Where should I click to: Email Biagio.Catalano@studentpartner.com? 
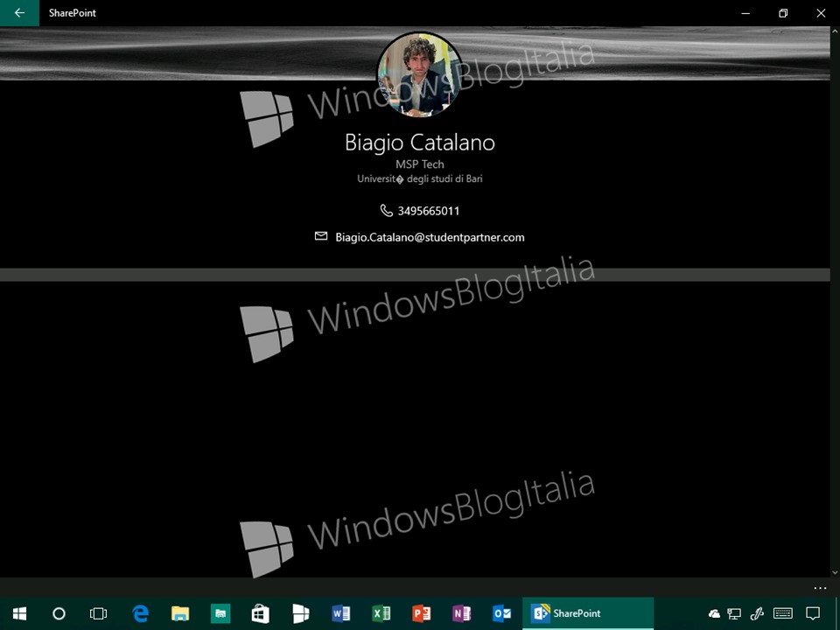(430, 237)
